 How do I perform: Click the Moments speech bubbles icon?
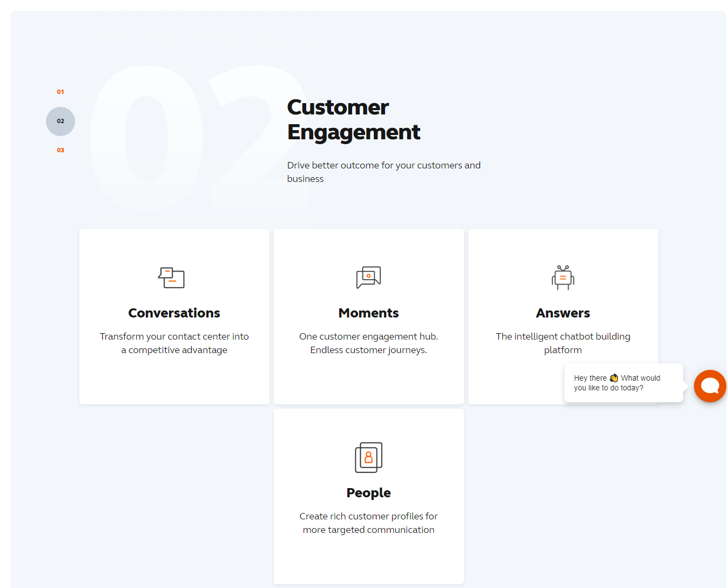pos(369,278)
